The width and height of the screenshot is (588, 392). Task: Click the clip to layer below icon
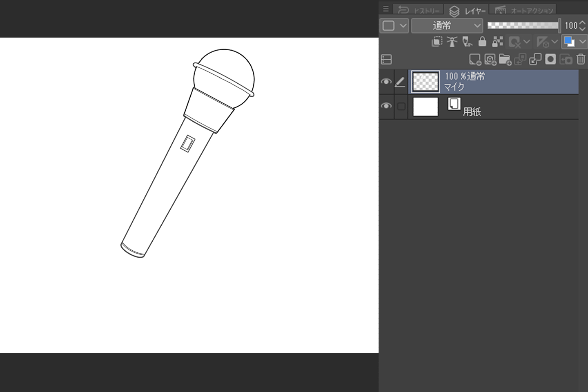click(x=437, y=42)
